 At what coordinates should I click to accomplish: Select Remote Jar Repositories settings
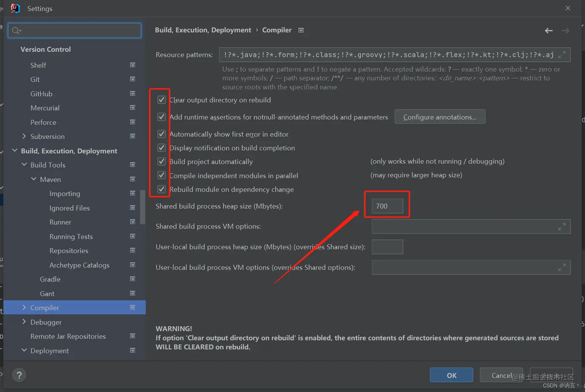[x=68, y=336]
